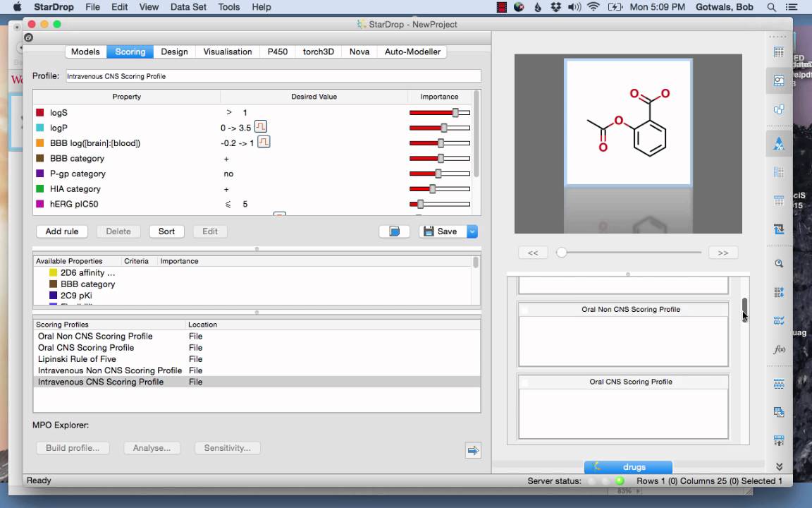Click the sort rows sidebar icon
812x508 pixels.
coord(778,292)
